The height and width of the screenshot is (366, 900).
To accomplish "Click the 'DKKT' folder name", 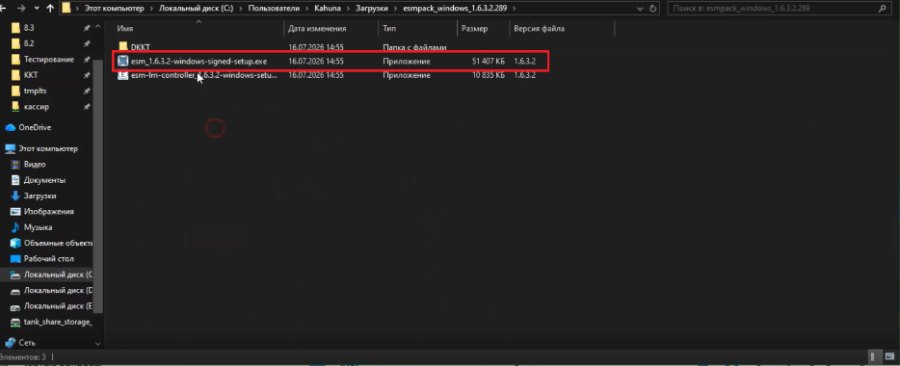I will coord(140,47).
